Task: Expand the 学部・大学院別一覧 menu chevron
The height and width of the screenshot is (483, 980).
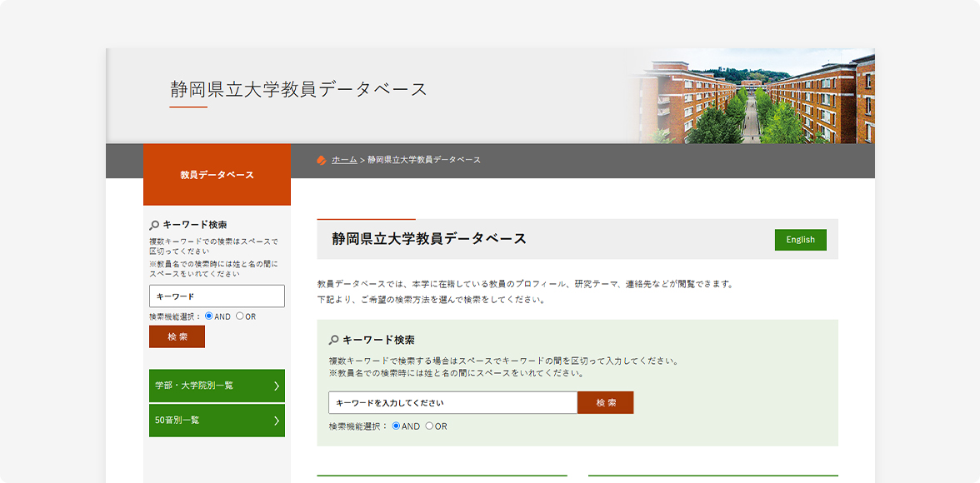Action: click(x=277, y=386)
